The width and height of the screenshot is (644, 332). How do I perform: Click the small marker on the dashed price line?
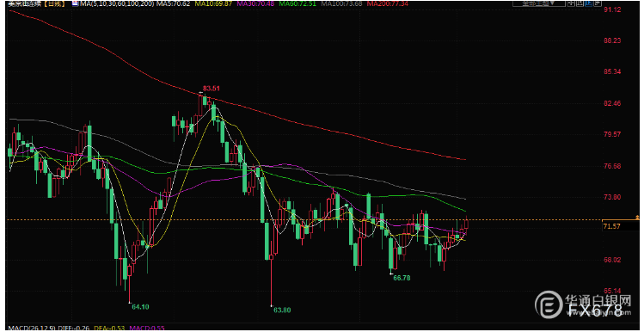tap(637, 217)
